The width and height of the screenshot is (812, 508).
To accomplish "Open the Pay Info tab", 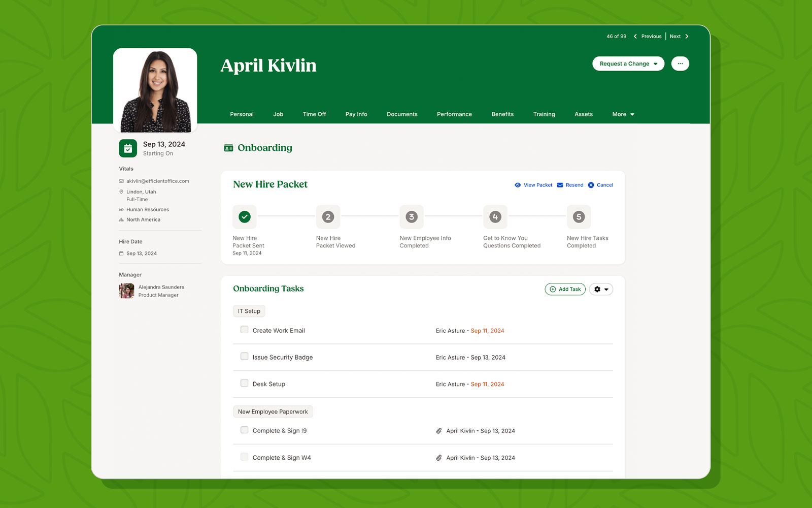I will pyautogui.click(x=356, y=114).
